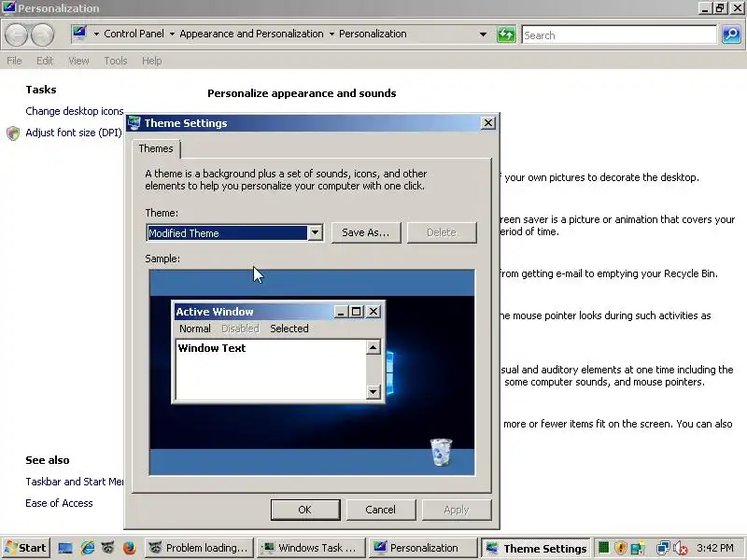This screenshot has width=747, height=560.
Task: Click the Show Desktop quick launch icon
Action: [x=65, y=548]
